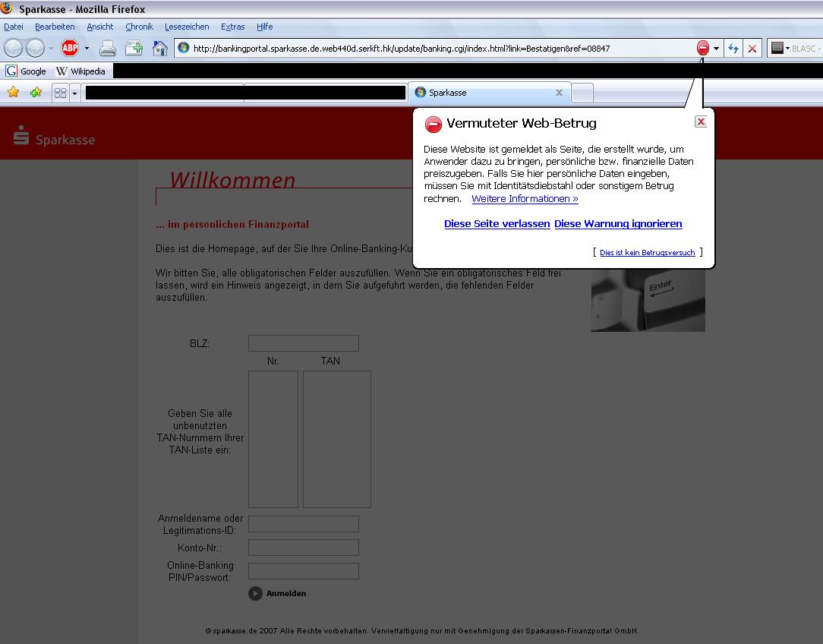Viewport: 823px width, 644px height.
Task: Click the Anmelden button
Action: pos(277,593)
